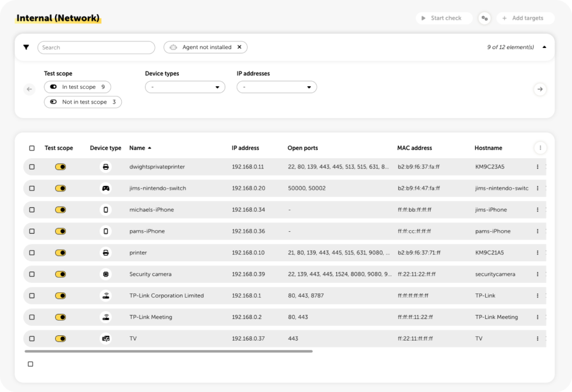Click the IP address column header
Screen dimensions: 572x392
point(245,148)
